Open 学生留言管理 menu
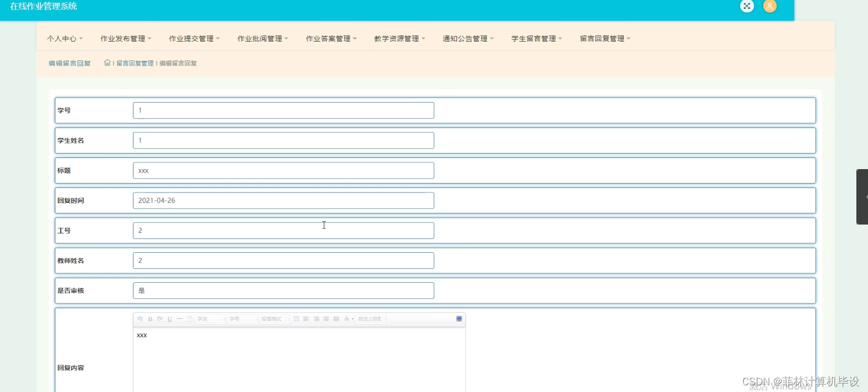 point(537,39)
